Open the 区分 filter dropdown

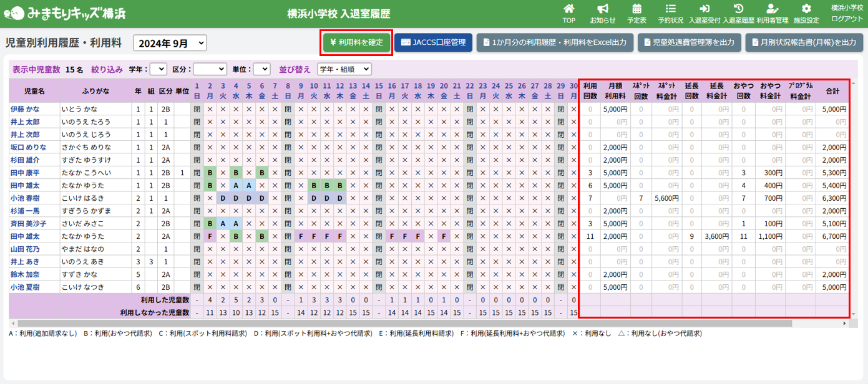210,69
